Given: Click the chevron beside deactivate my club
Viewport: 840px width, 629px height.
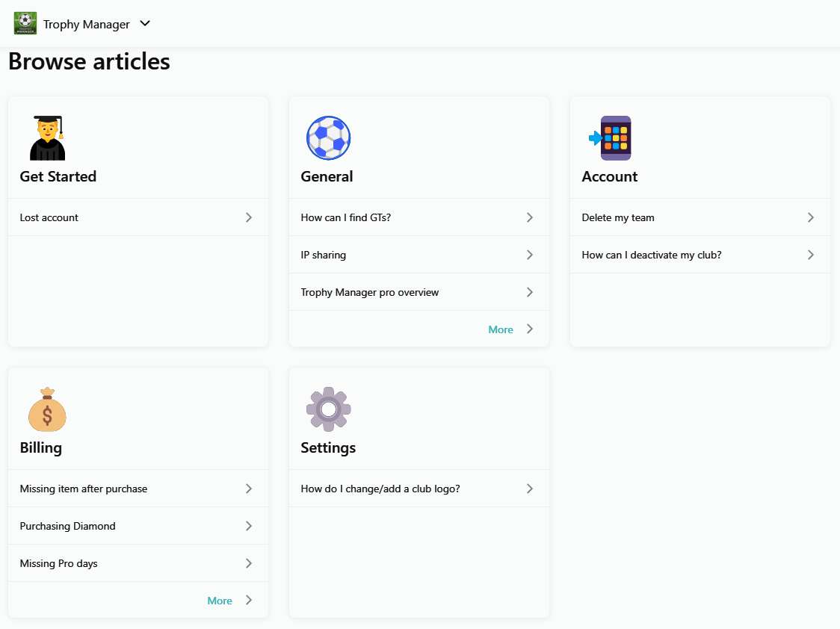Looking at the screenshot, I should click(x=811, y=255).
